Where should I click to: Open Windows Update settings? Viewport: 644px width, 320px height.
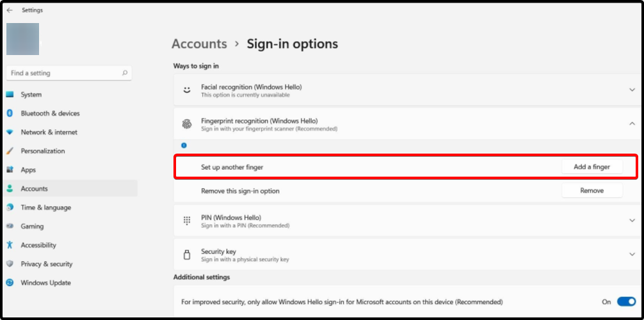pos(45,283)
